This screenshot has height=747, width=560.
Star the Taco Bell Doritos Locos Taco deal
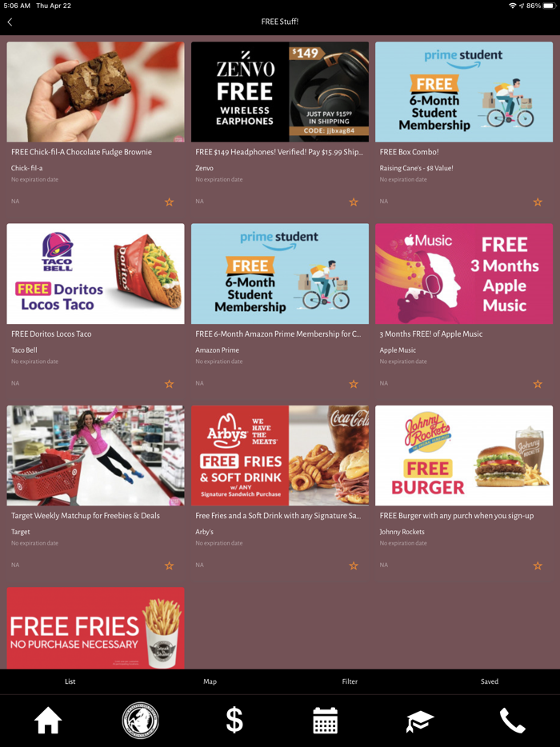[169, 384]
